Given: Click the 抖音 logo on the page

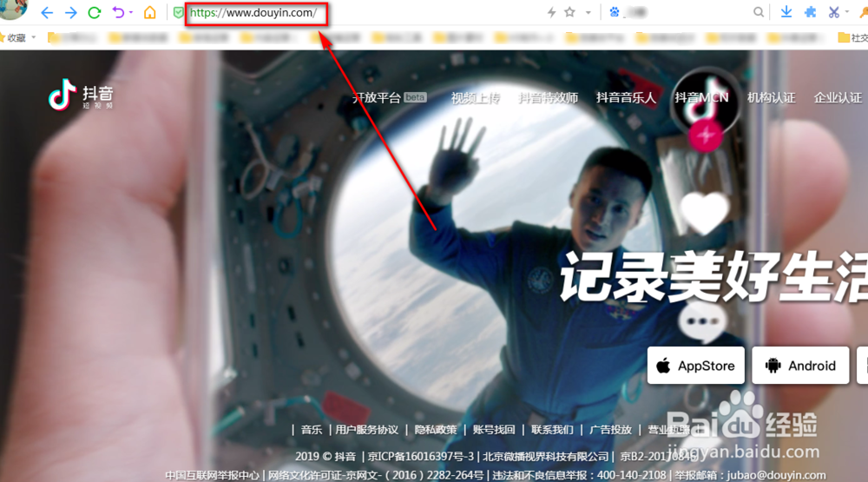Looking at the screenshot, I should (x=81, y=96).
